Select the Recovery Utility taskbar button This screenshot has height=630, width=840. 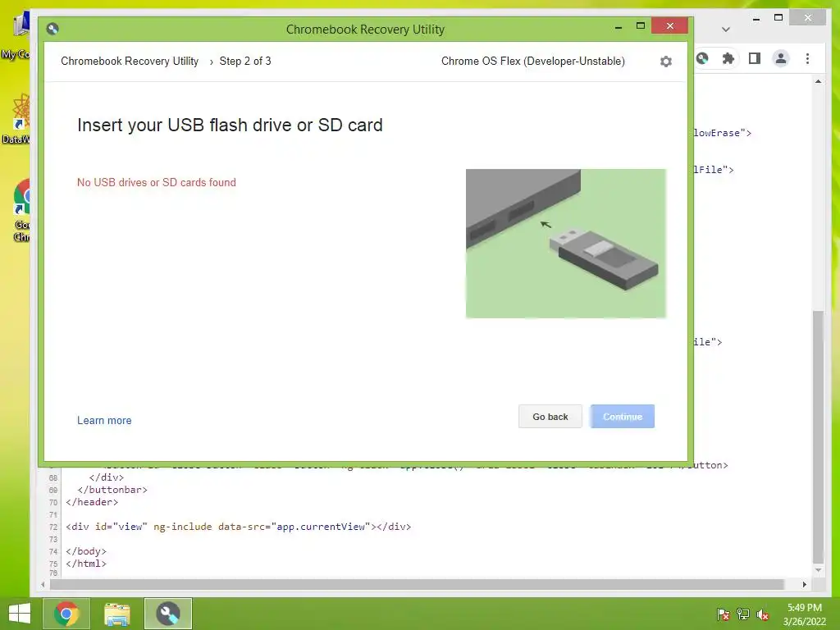(x=167, y=614)
